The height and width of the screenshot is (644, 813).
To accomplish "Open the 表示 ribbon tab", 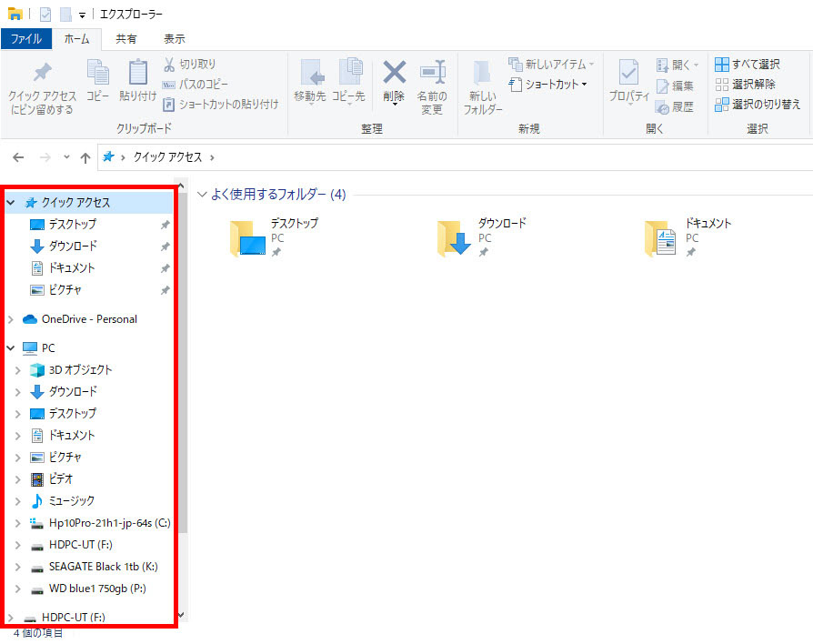I will (x=174, y=39).
